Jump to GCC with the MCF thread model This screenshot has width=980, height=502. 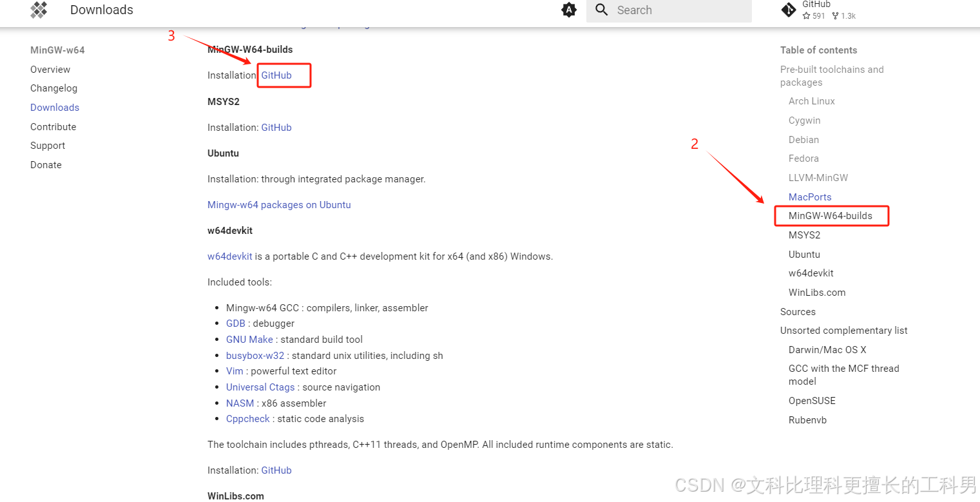[844, 375]
